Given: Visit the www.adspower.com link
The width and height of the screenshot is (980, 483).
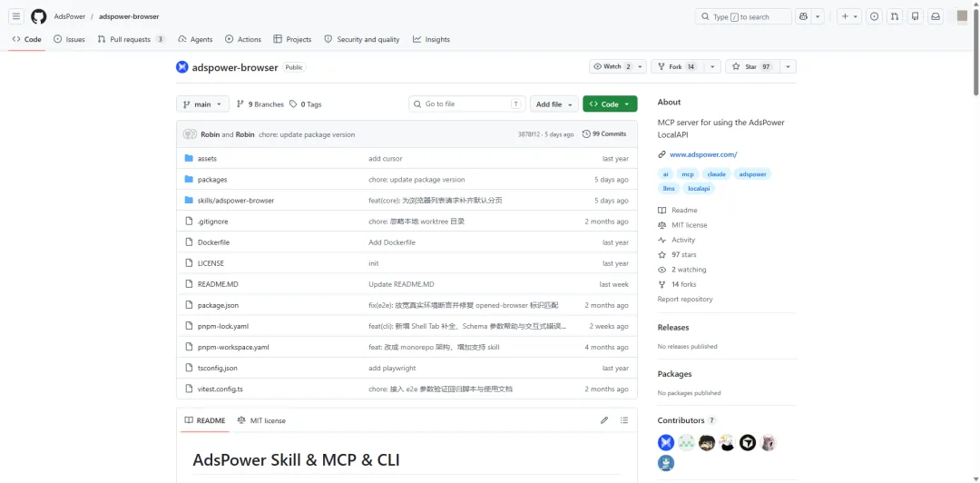Looking at the screenshot, I should 703,154.
